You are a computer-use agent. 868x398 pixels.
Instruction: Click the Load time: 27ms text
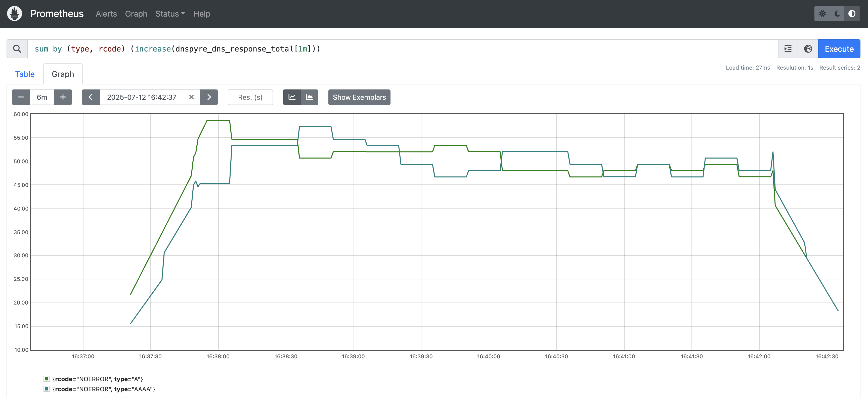pos(748,68)
